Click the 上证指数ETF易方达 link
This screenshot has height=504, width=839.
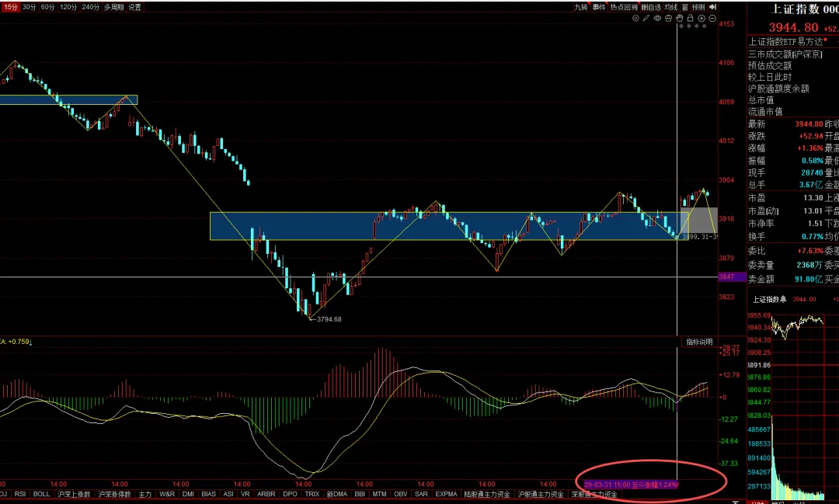(x=785, y=42)
